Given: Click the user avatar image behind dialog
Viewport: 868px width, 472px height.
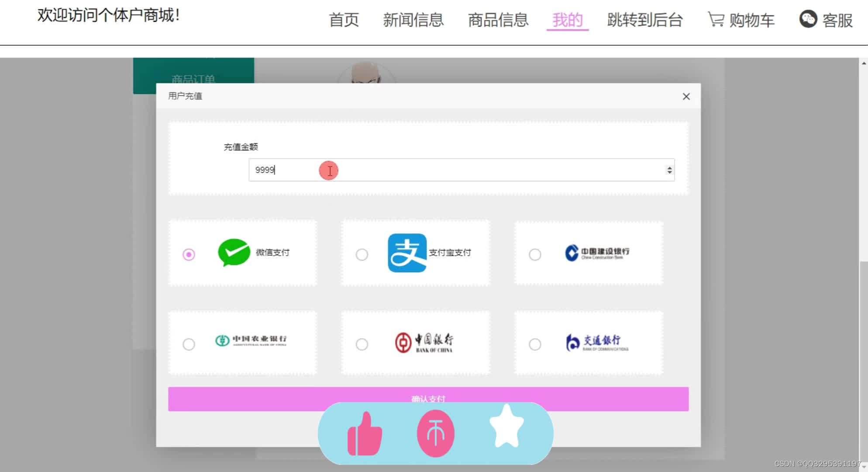Looking at the screenshot, I should [x=366, y=73].
